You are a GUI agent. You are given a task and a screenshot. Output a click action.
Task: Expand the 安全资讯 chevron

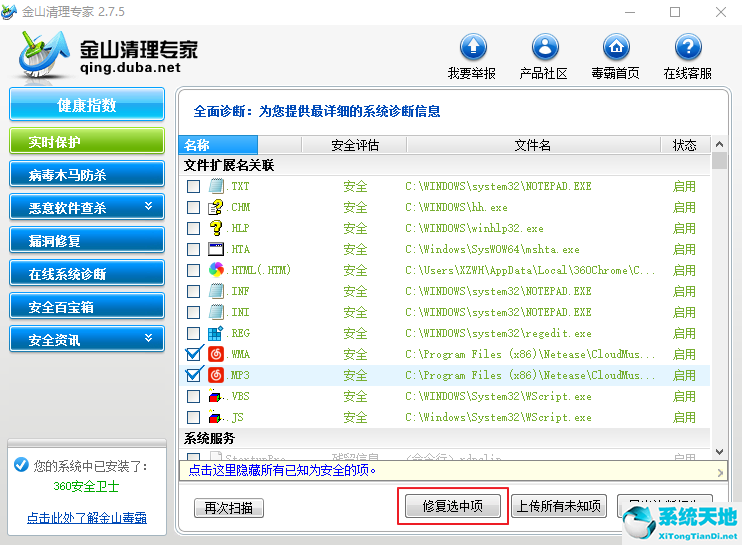tap(149, 338)
